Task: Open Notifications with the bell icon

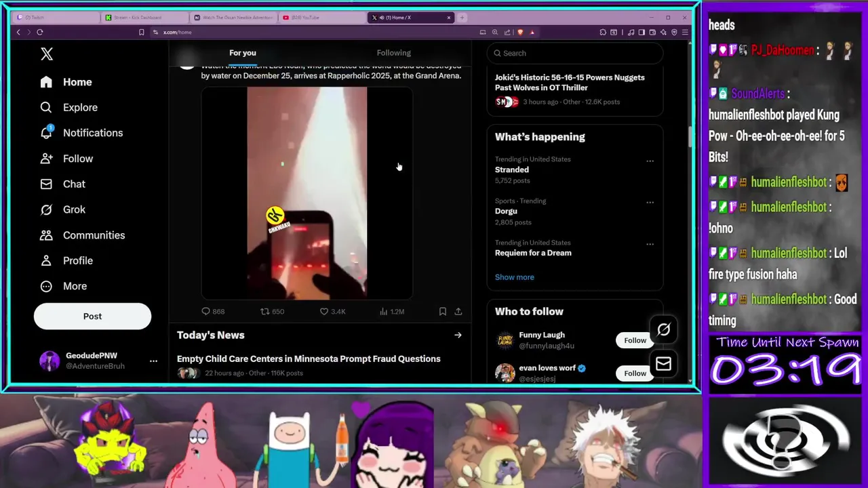Action: [x=81, y=133]
